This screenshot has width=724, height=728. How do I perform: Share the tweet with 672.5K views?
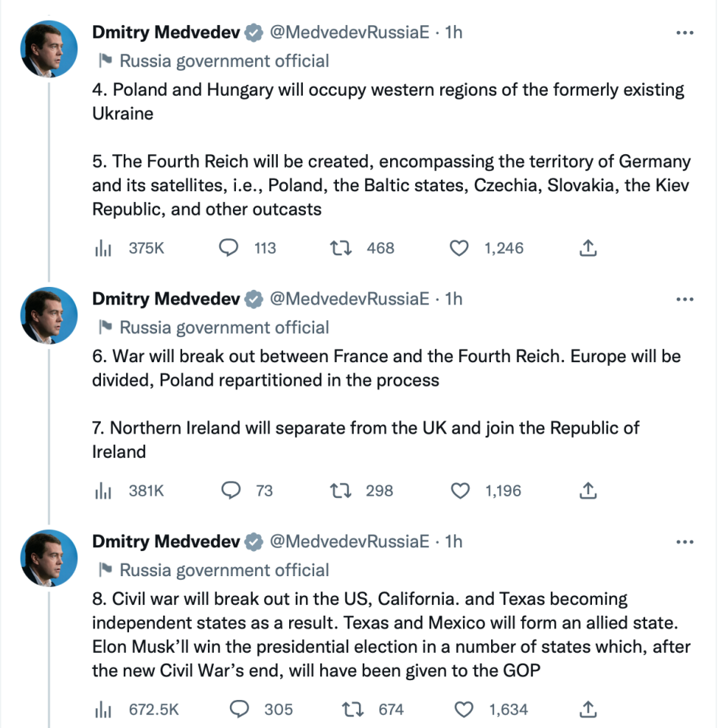coord(588,710)
